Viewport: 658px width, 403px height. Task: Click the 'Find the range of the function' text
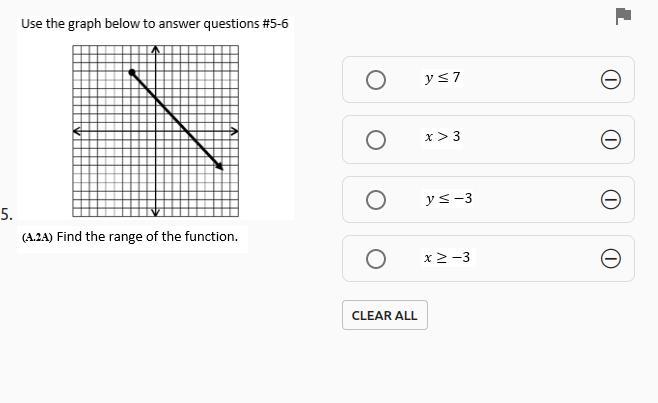[147, 237]
